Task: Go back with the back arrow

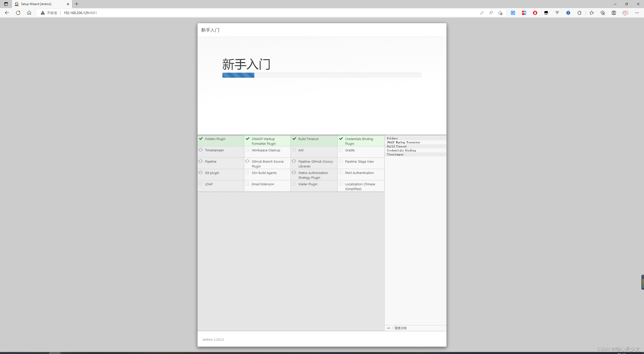Action: tap(7, 13)
